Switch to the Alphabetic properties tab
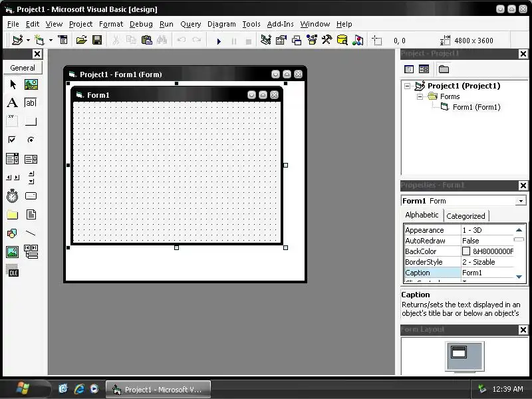 pyautogui.click(x=422, y=215)
